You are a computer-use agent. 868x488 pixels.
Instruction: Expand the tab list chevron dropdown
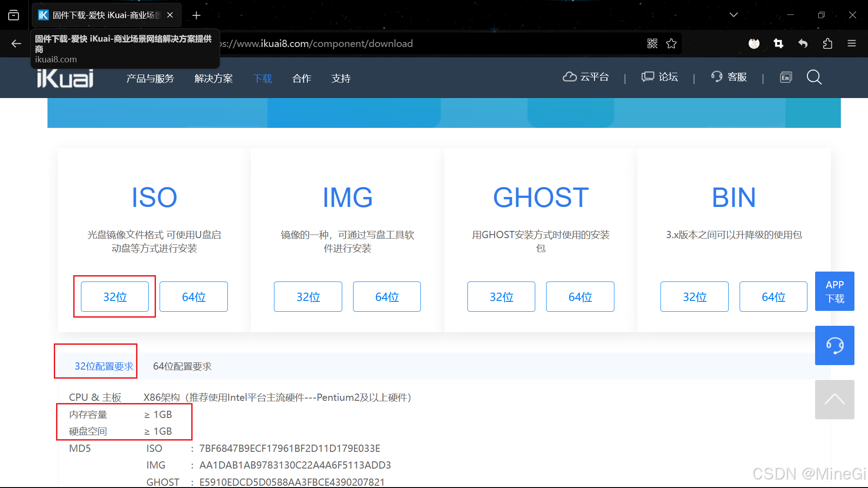coord(734,15)
